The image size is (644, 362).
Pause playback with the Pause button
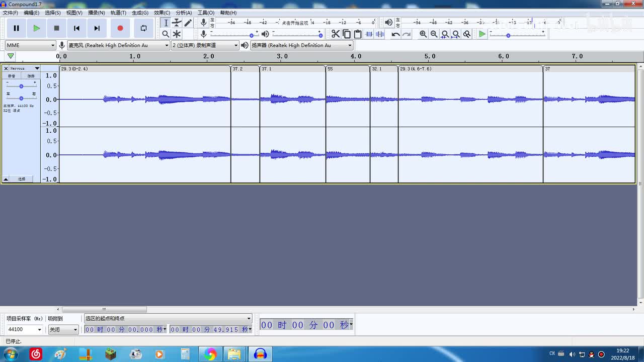(x=16, y=28)
